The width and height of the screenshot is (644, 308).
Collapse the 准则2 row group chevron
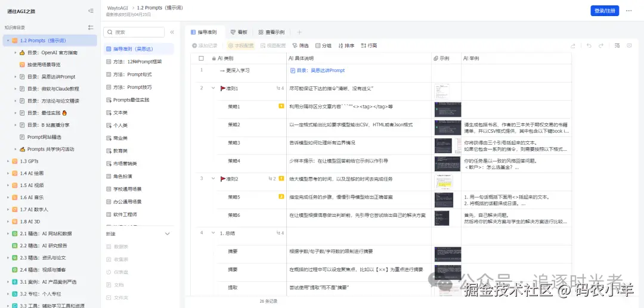pos(213,178)
